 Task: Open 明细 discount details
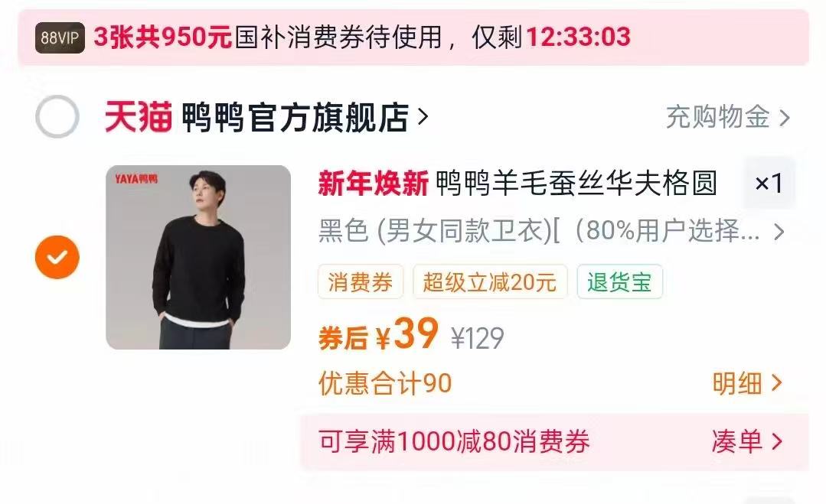tap(747, 383)
